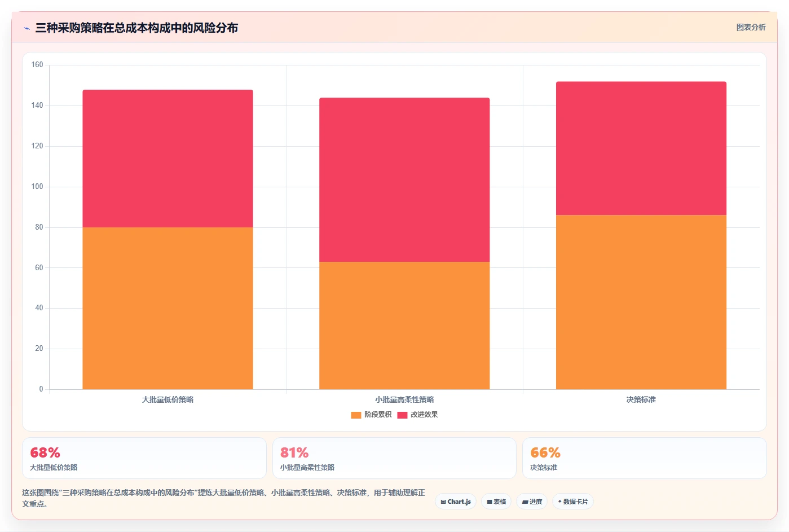The width and height of the screenshot is (789, 532).
Task: Click the red bar segment for 决策标准
Action: click(x=641, y=148)
